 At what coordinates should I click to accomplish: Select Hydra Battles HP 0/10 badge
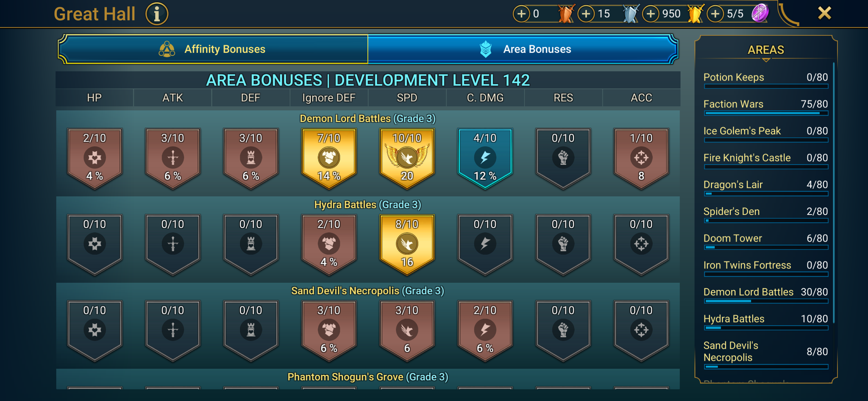click(x=95, y=244)
